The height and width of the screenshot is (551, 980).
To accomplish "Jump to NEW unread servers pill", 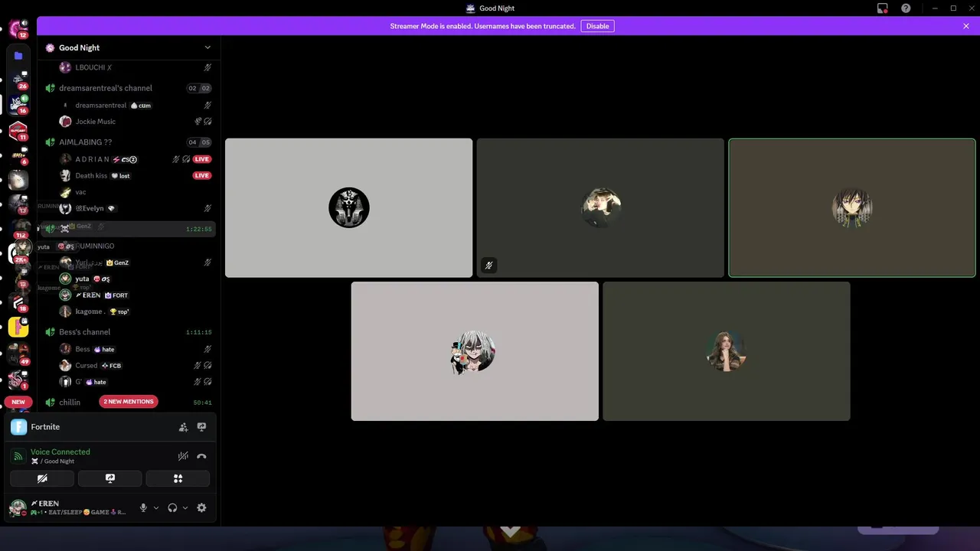I will point(18,402).
